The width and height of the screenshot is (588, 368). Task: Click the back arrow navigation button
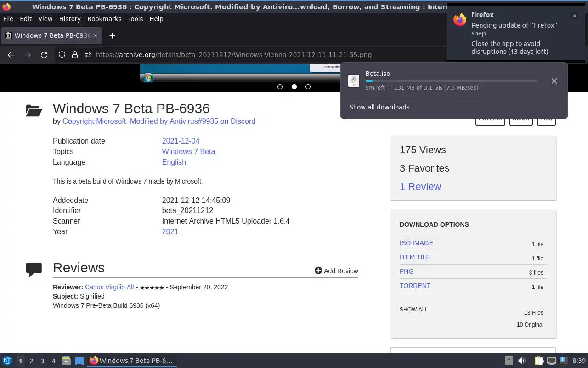click(x=11, y=55)
